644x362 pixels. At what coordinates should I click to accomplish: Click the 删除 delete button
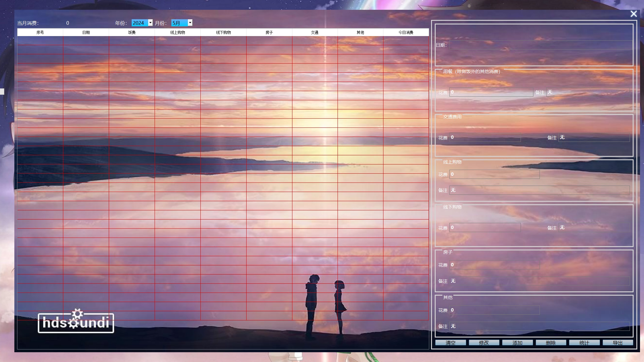coord(551,343)
